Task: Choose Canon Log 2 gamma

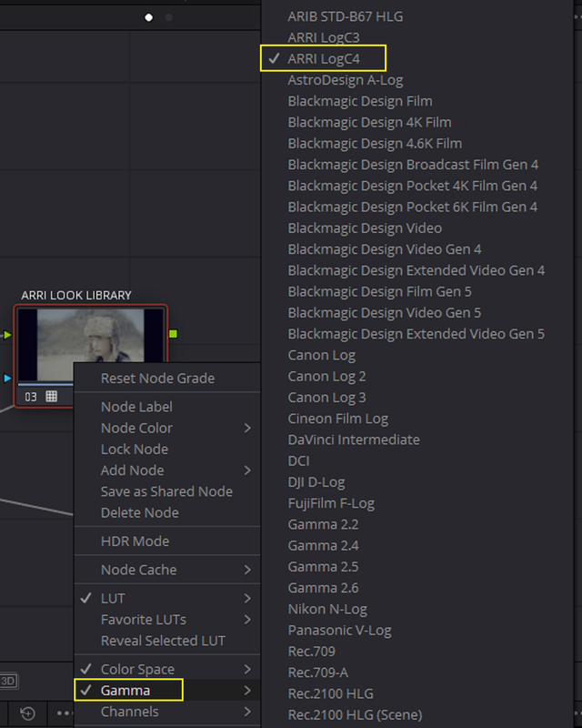Action: 326,377
